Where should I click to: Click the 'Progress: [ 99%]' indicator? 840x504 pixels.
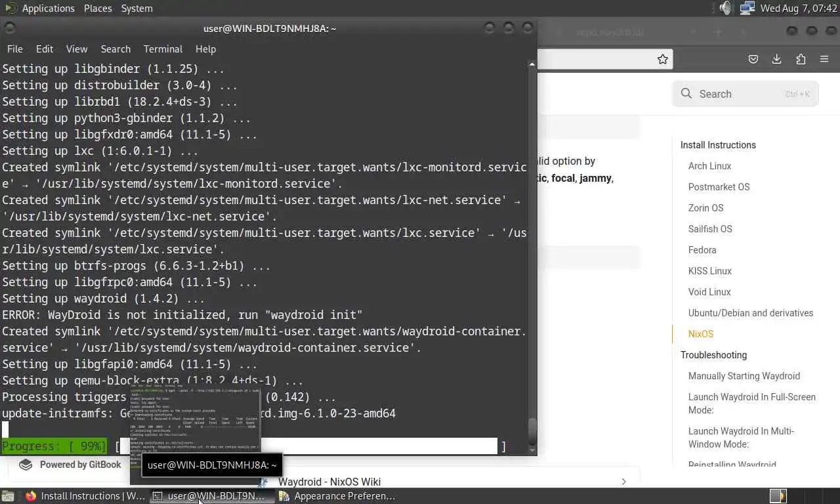coord(54,446)
